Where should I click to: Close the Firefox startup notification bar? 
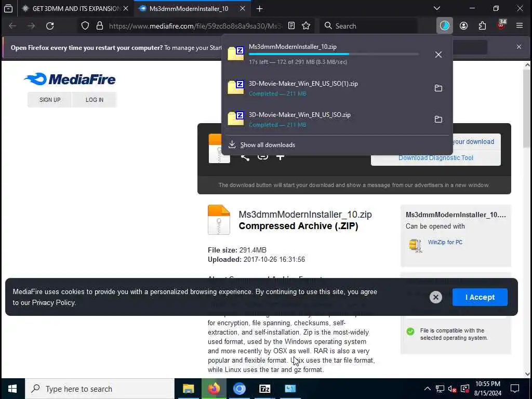519,47
